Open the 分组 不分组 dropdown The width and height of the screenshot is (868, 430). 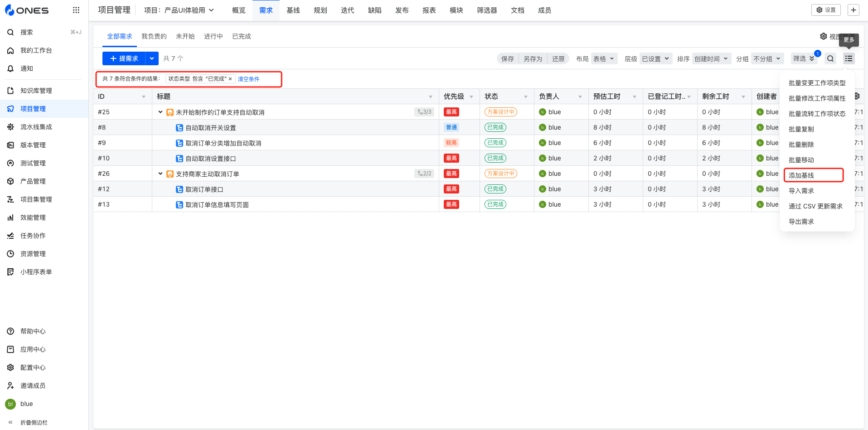pos(767,59)
